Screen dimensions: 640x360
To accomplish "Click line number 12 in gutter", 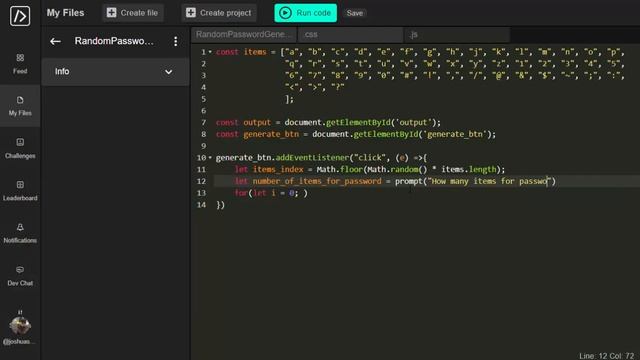I will click(x=201, y=181).
